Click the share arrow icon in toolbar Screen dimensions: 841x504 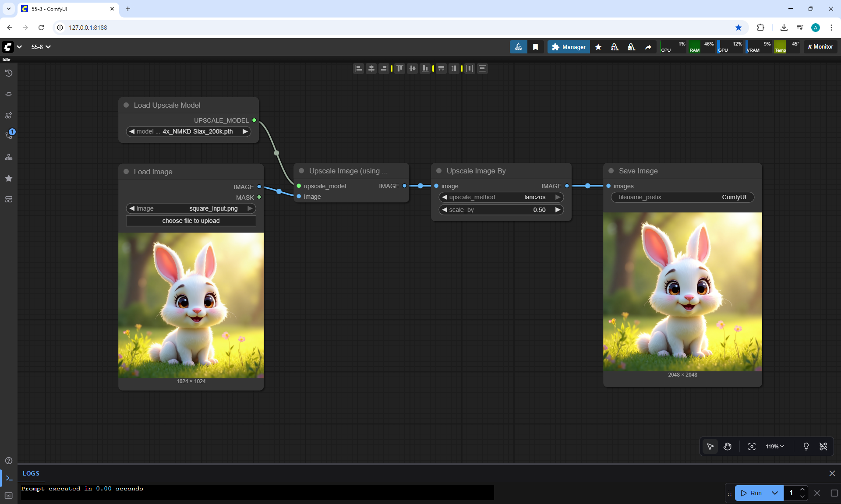click(x=648, y=47)
